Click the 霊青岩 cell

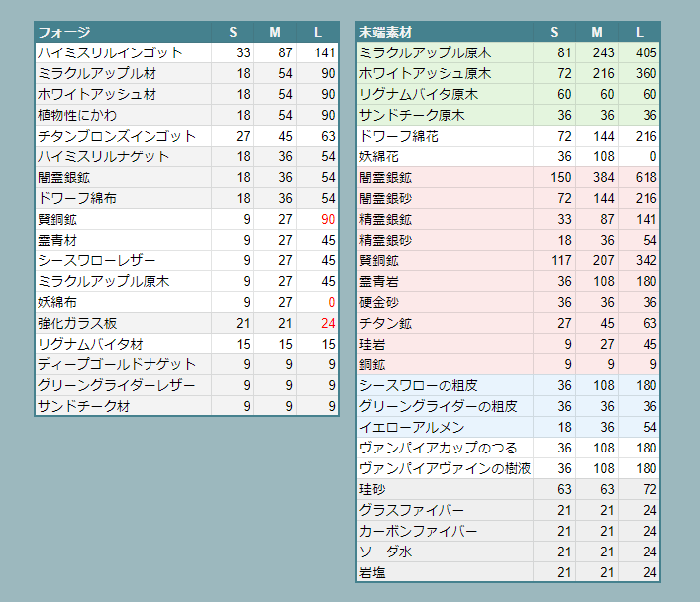(446, 281)
